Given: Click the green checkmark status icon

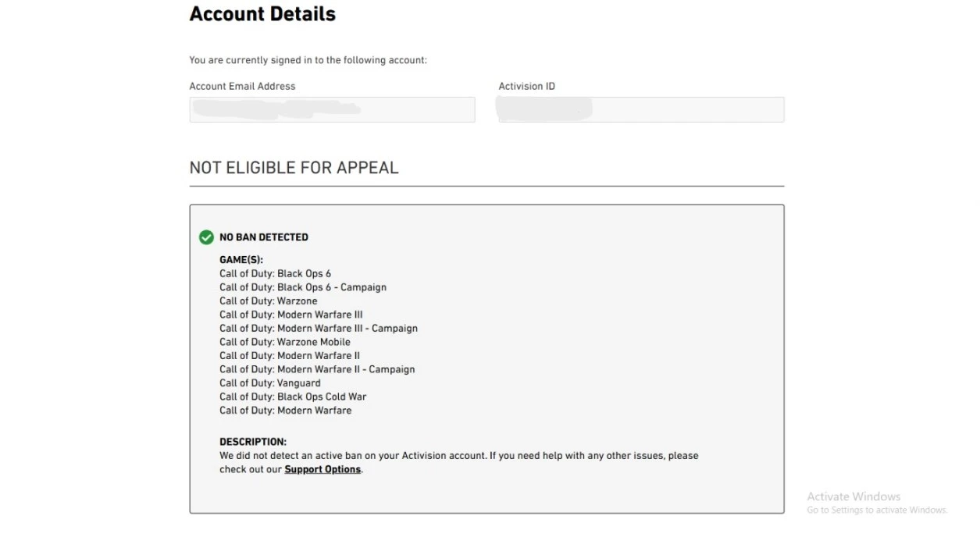Looking at the screenshot, I should point(206,237).
